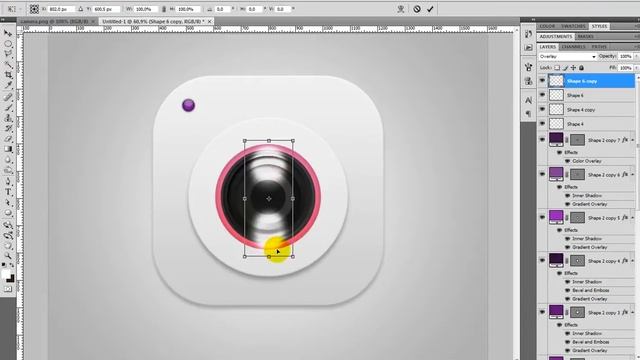Open the Opacity slider arrow

pyautogui.click(x=636, y=56)
